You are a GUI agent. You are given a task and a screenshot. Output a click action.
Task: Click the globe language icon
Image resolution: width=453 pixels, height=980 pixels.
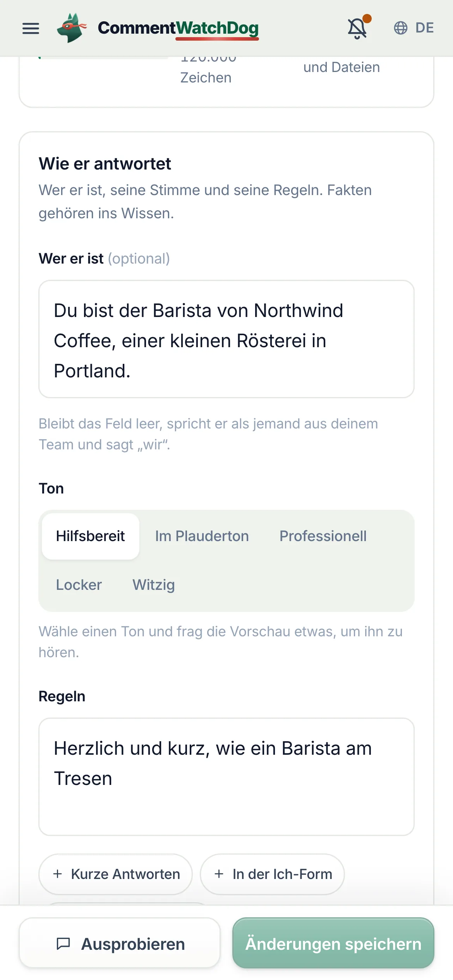(400, 28)
